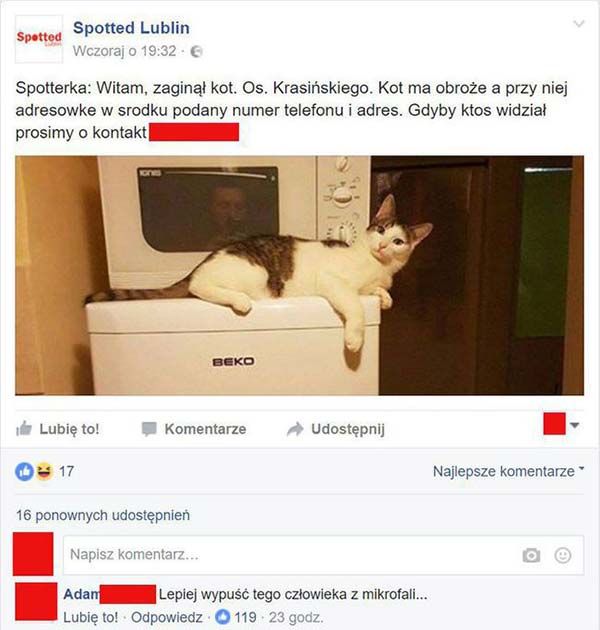Viewport: 600px width, 630px height.
Task: View the 16 ponownych udostępnień list
Action: click(103, 515)
